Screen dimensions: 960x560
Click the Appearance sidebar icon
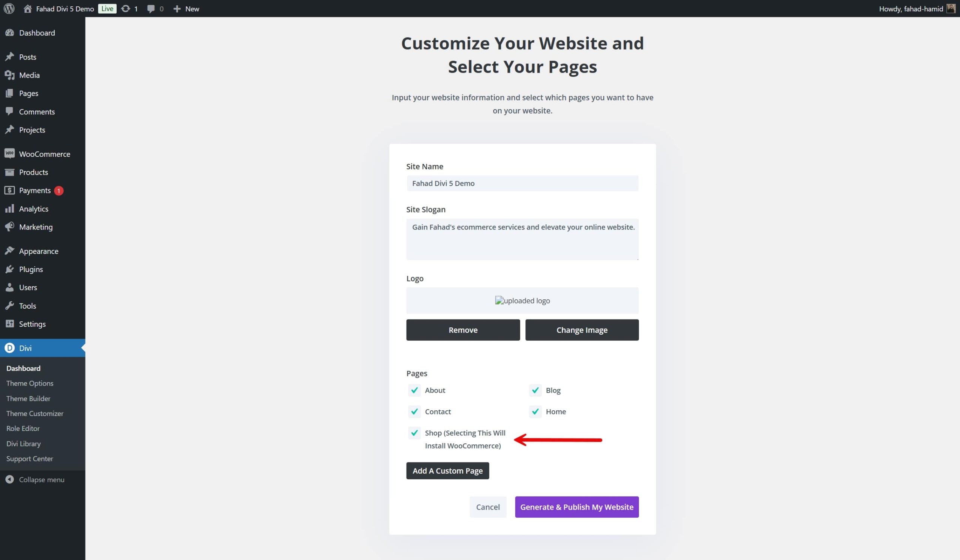[10, 251]
